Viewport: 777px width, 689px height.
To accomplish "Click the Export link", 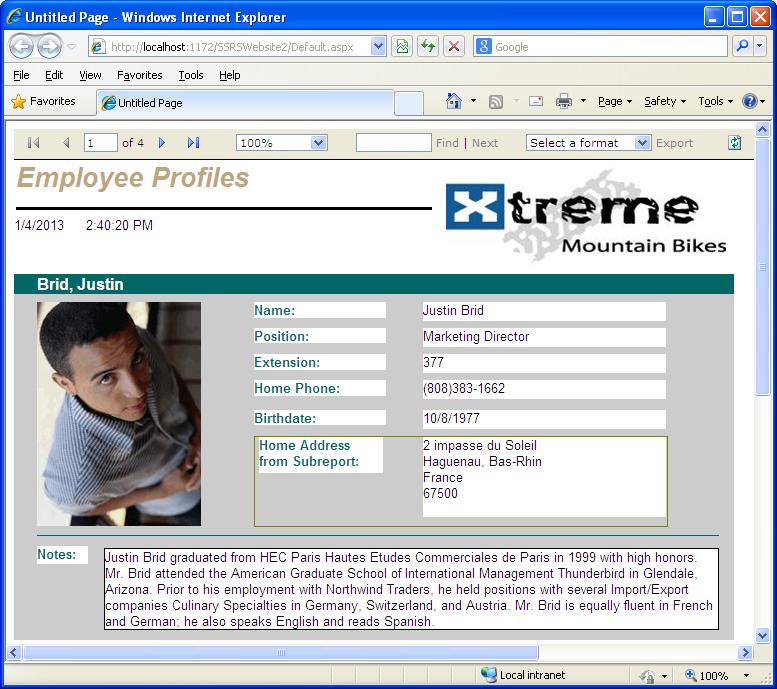I will point(674,143).
